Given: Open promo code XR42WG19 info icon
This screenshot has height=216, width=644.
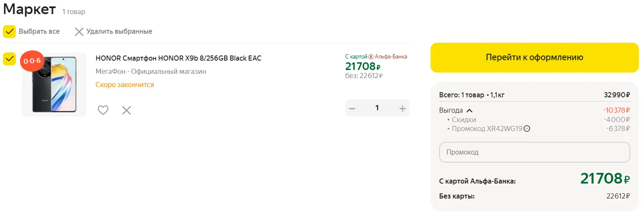Looking at the screenshot, I should pyautogui.click(x=527, y=128).
